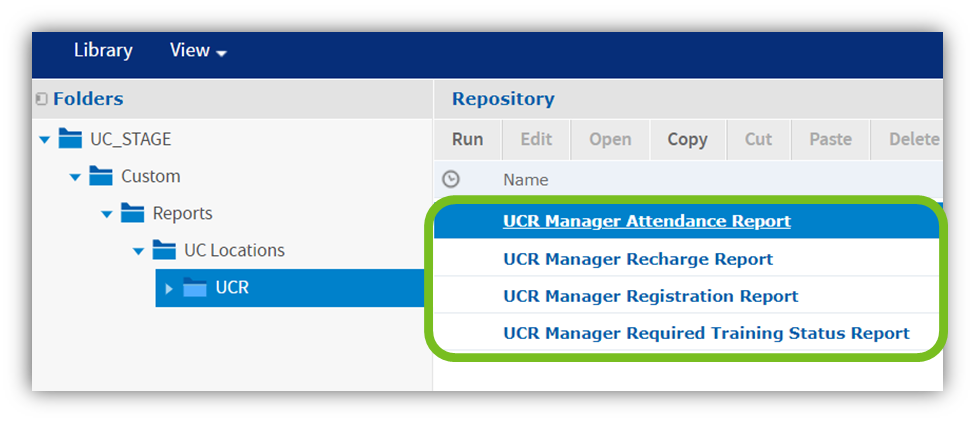
Task: Open UCR Manager Recharge Report
Action: (x=637, y=259)
